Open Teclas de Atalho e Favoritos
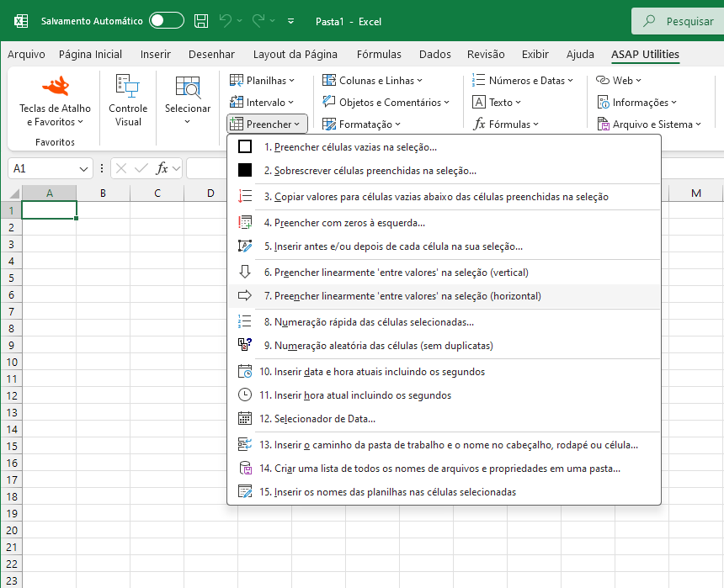 pyautogui.click(x=55, y=101)
